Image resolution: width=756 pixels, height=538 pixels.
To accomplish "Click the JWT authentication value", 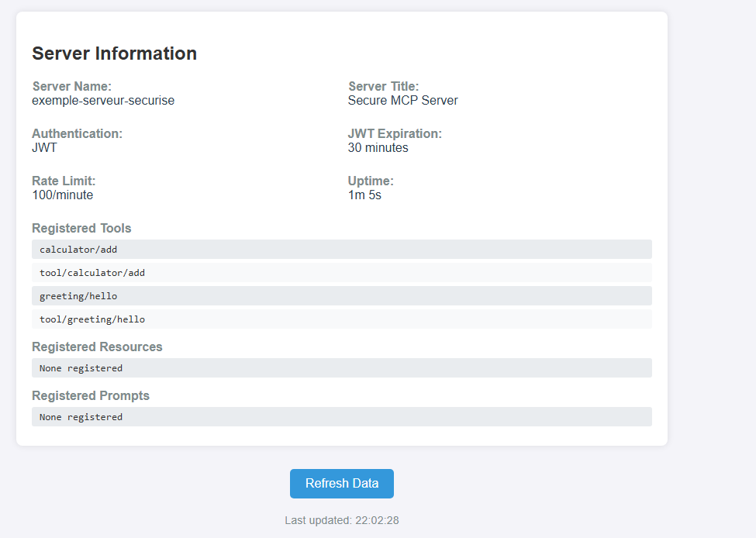I will click(x=44, y=147).
